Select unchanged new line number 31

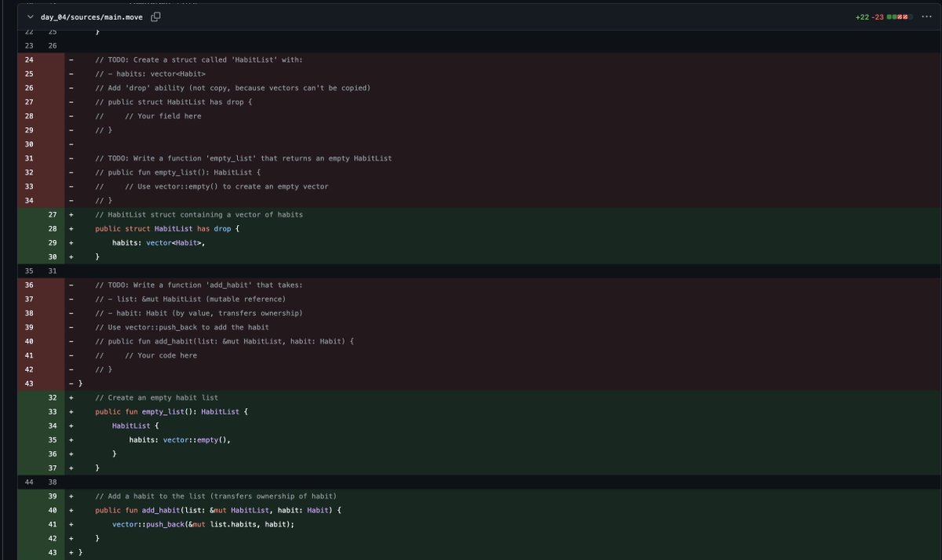point(53,271)
